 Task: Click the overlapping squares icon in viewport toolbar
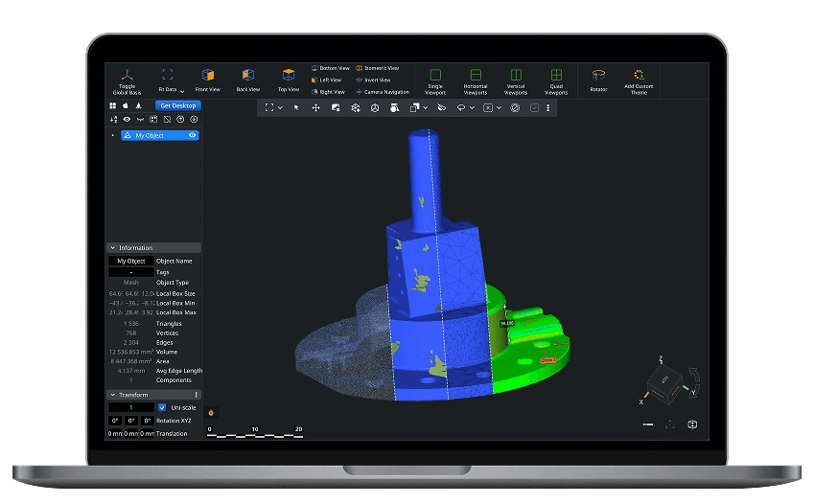coord(414,107)
